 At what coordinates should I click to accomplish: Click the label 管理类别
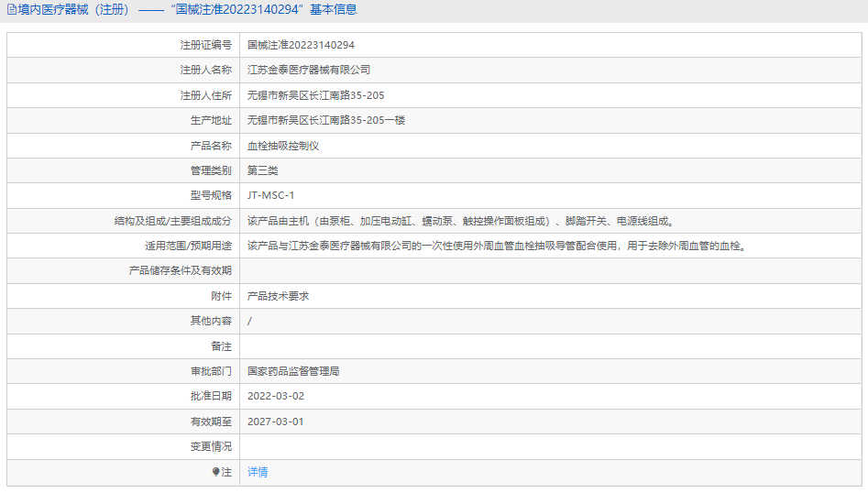coord(211,170)
